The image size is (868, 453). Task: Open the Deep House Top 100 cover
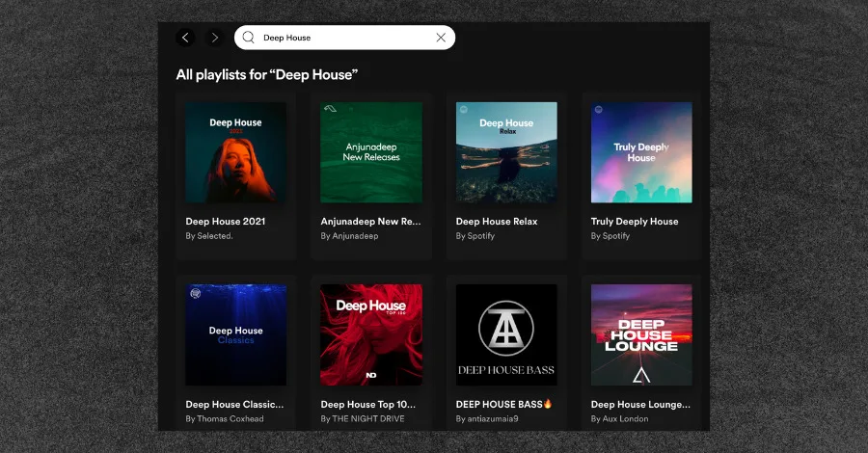click(x=371, y=334)
